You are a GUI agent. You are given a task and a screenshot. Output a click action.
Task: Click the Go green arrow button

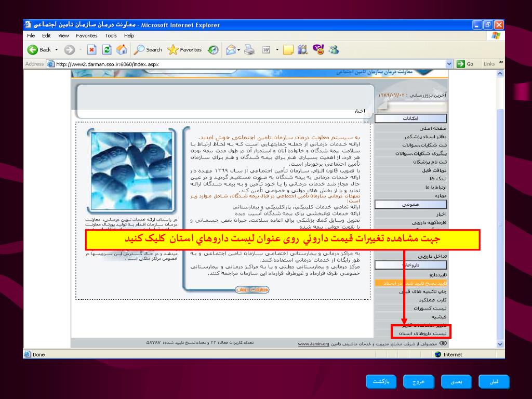465,64
